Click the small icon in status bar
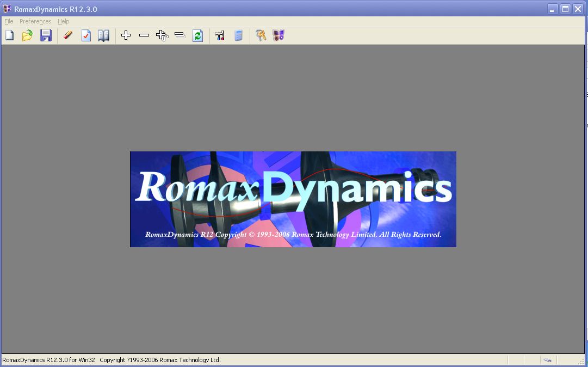Viewport: 588px width, 367px height. pos(548,360)
